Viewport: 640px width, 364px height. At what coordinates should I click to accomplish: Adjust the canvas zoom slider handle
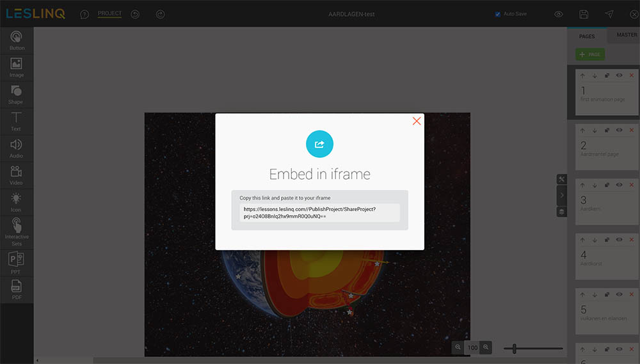coord(515,348)
